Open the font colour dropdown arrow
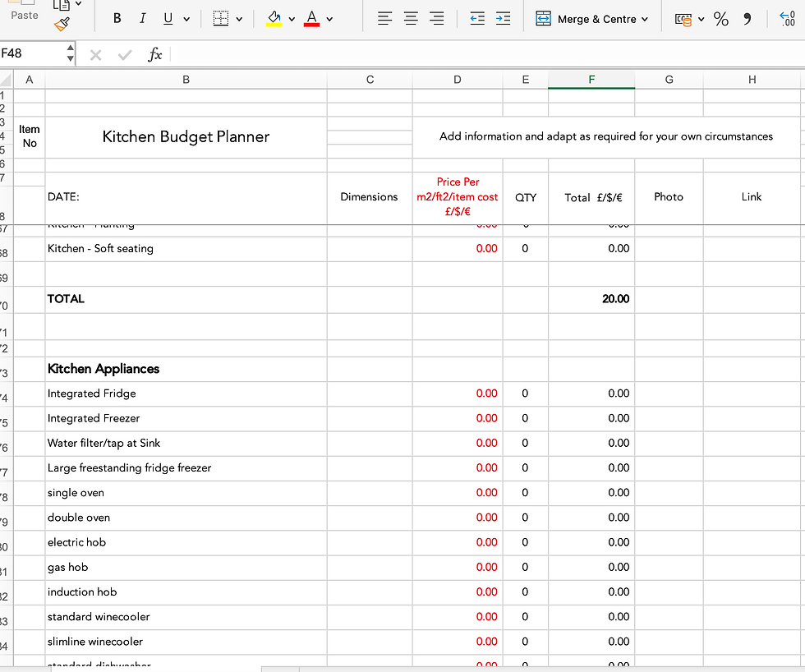Image resolution: width=805 pixels, height=672 pixels. click(x=329, y=19)
